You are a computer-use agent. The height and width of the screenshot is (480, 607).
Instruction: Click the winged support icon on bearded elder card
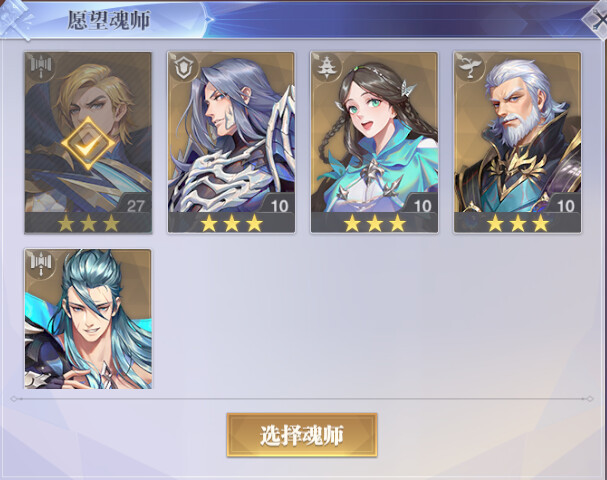[470, 67]
